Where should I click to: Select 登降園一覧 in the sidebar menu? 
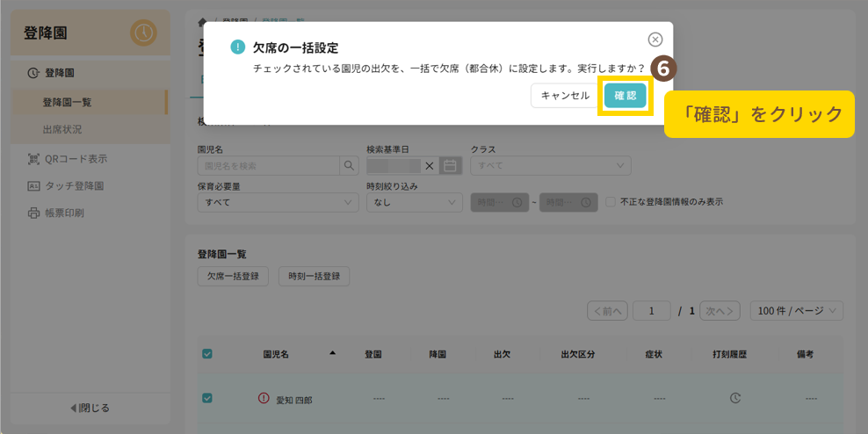(67, 102)
